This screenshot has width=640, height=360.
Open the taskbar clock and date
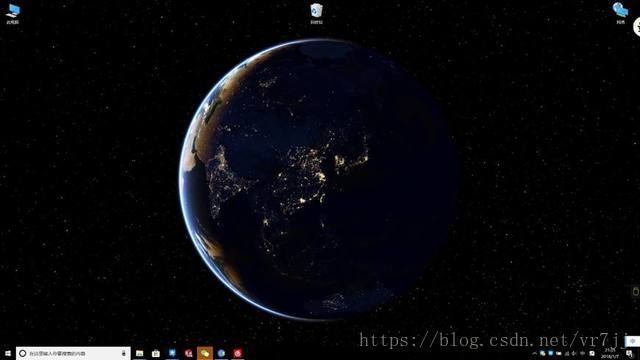coord(610,353)
